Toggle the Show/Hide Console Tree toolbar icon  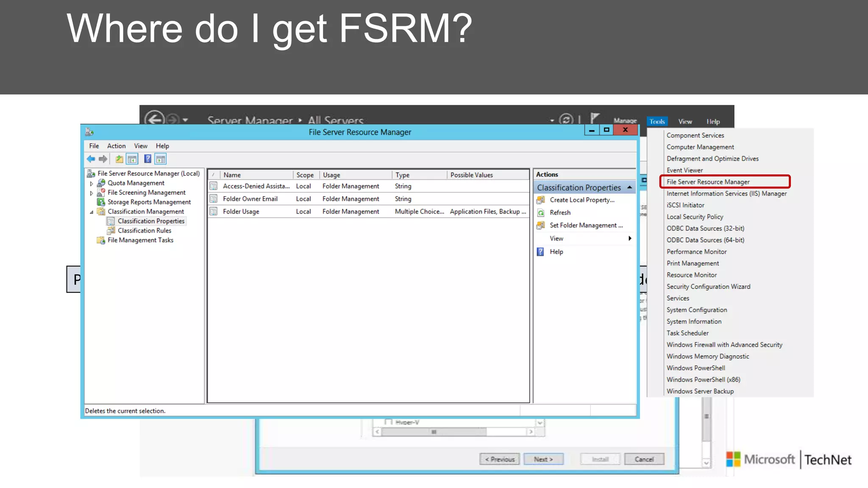click(x=132, y=159)
